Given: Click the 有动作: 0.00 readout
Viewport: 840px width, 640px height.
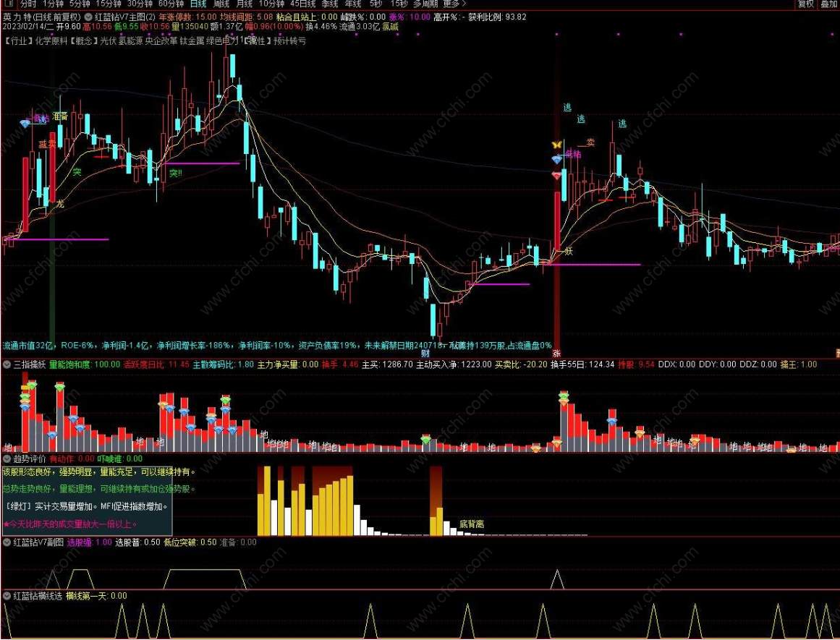Looking at the screenshot, I should [x=72, y=458].
